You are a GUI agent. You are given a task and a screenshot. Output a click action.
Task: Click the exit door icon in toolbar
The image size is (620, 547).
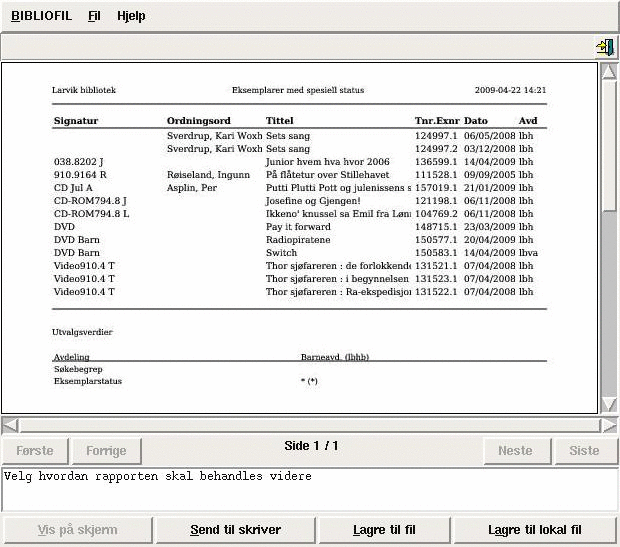[604, 47]
